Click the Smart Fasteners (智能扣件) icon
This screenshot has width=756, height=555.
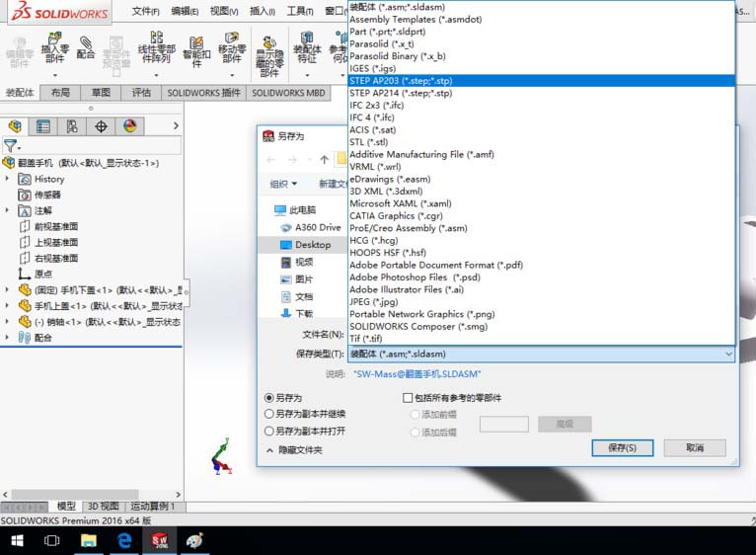coord(196,42)
